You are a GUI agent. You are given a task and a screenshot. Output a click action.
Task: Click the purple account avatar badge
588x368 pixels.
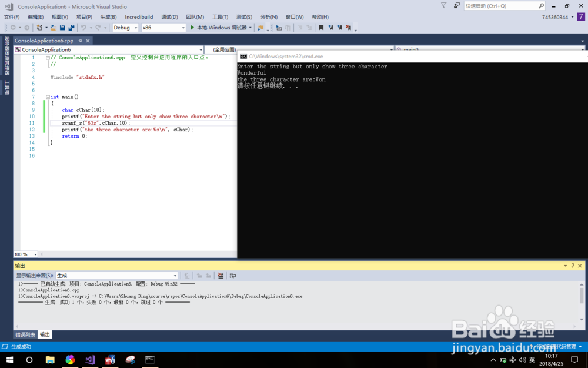coord(581,17)
